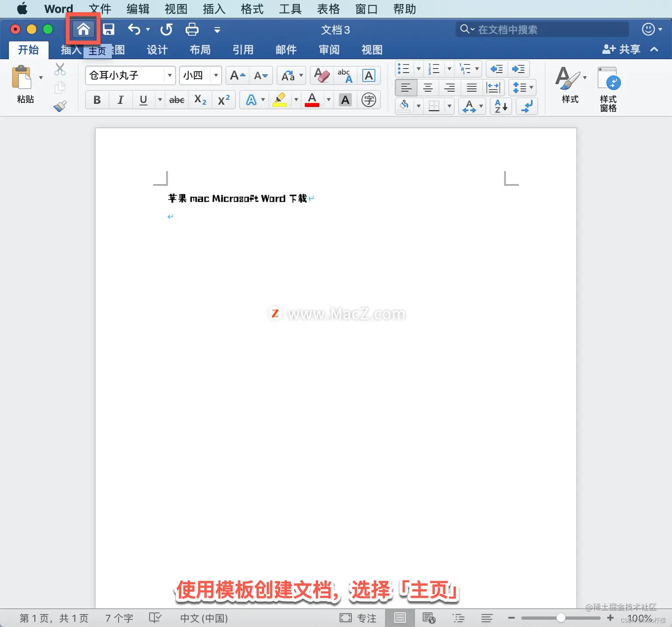Image resolution: width=672 pixels, height=627 pixels.
Task: Open the 样式 styles gallery button
Action: [x=570, y=85]
